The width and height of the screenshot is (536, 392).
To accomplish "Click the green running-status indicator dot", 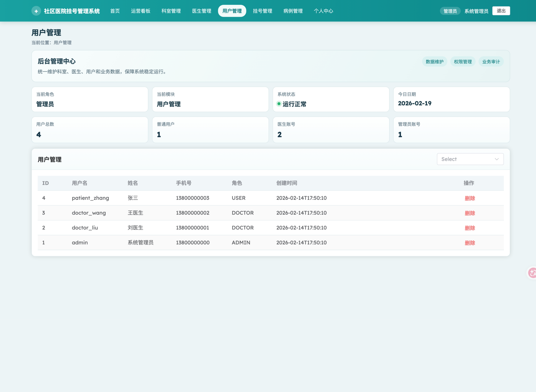I will pyautogui.click(x=279, y=104).
